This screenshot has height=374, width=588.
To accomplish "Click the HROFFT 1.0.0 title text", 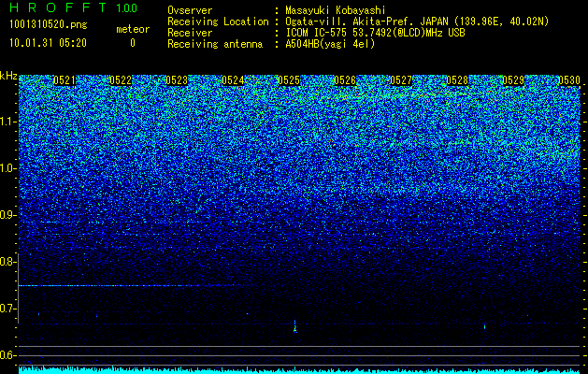I will point(74,7).
